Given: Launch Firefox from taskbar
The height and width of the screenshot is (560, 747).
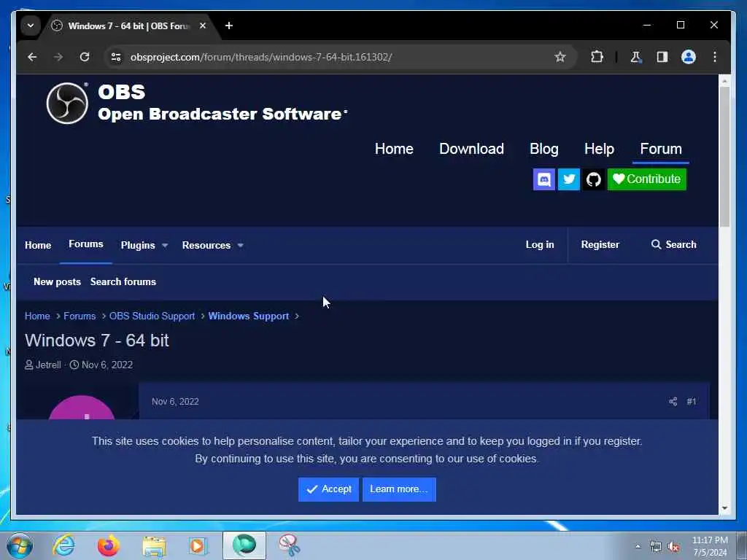Looking at the screenshot, I should coord(108,545).
